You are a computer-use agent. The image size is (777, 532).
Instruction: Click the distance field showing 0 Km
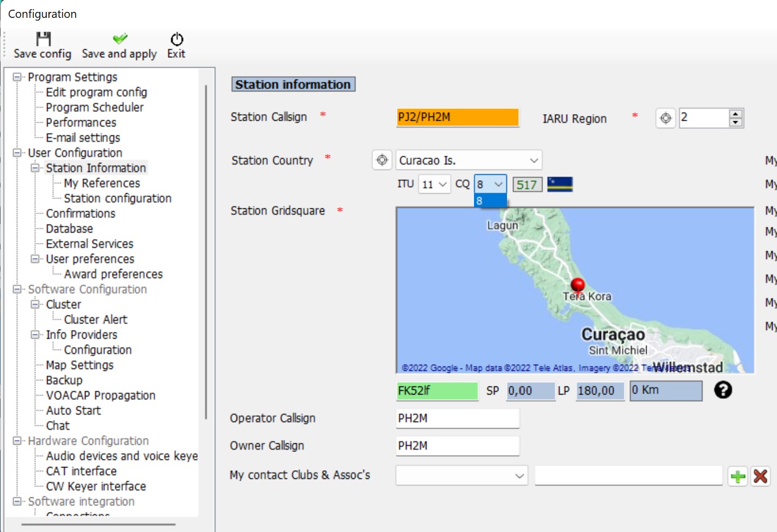(x=666, y=391)
